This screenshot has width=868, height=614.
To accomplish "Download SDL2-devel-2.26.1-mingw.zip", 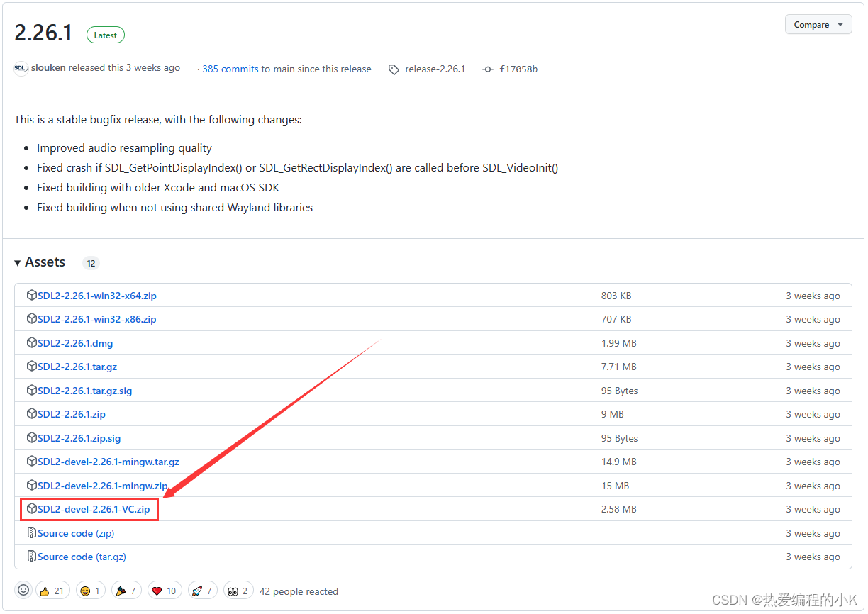I will 103,486.
